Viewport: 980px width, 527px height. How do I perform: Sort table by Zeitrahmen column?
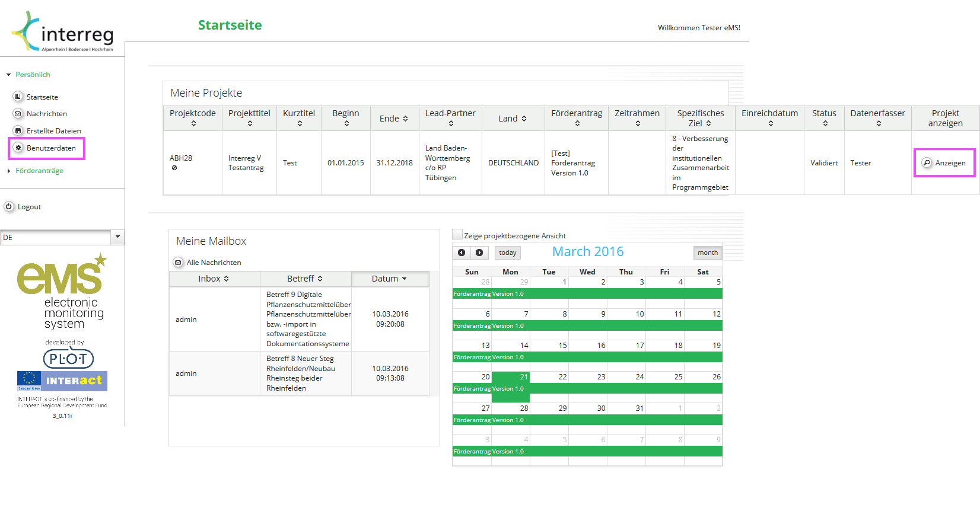coord(637,118)
